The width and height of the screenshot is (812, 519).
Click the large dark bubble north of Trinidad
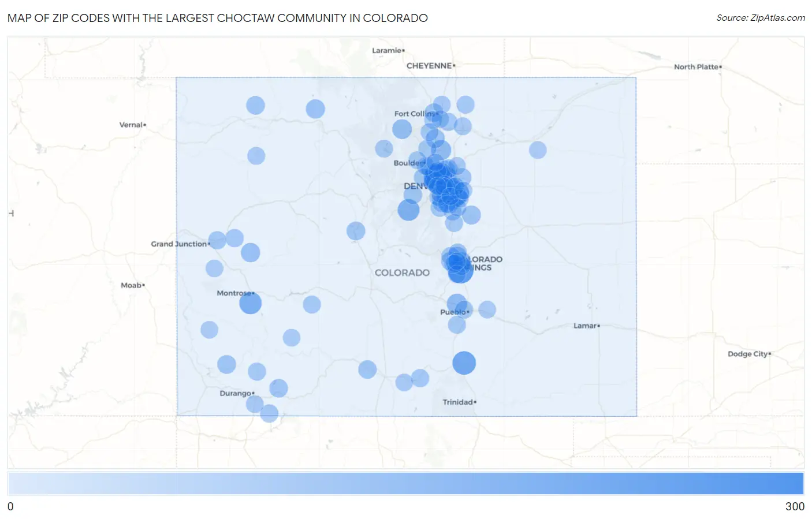(x=464, y=363)
